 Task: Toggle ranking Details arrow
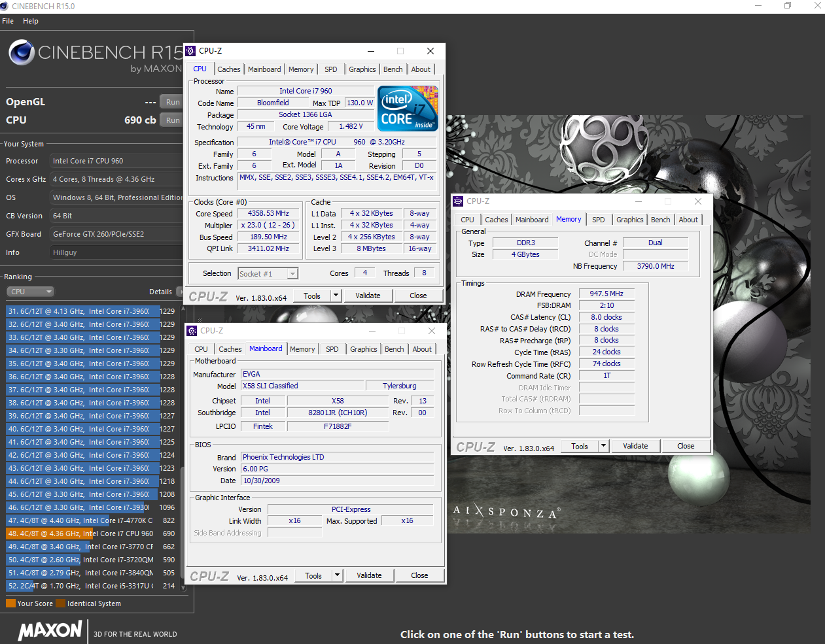pos(179,292)
